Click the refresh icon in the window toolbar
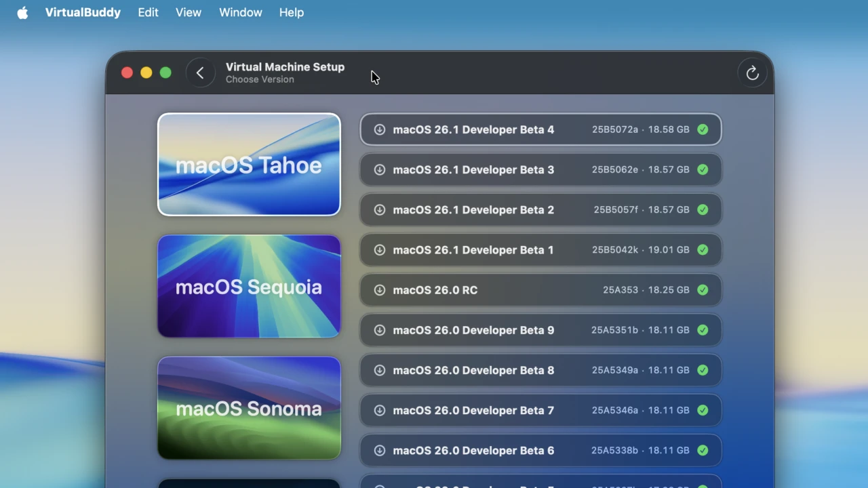Viewport: 868px width, 488px height. 752,73
